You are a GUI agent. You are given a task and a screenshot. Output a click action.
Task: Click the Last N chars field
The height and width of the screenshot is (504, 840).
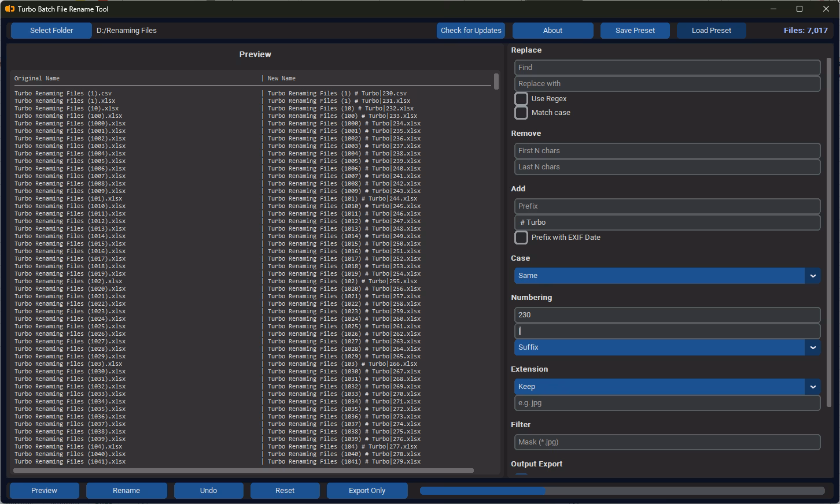coord(667,167)
